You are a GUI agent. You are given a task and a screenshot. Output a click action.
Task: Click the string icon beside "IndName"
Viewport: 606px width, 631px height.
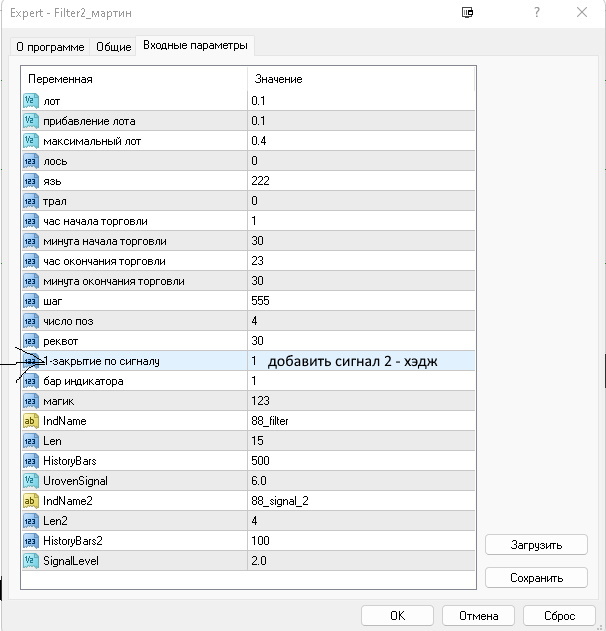[x=30, y=421]
